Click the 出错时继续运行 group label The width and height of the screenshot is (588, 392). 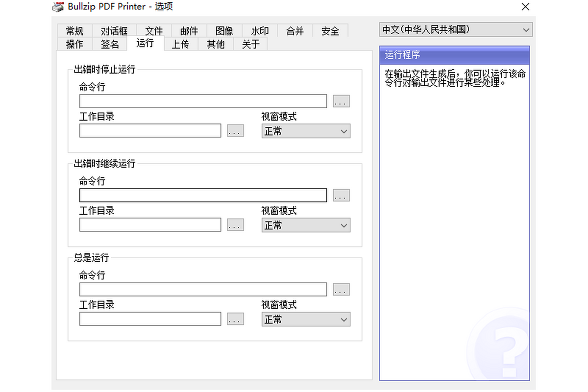click(x=104, y=163)
